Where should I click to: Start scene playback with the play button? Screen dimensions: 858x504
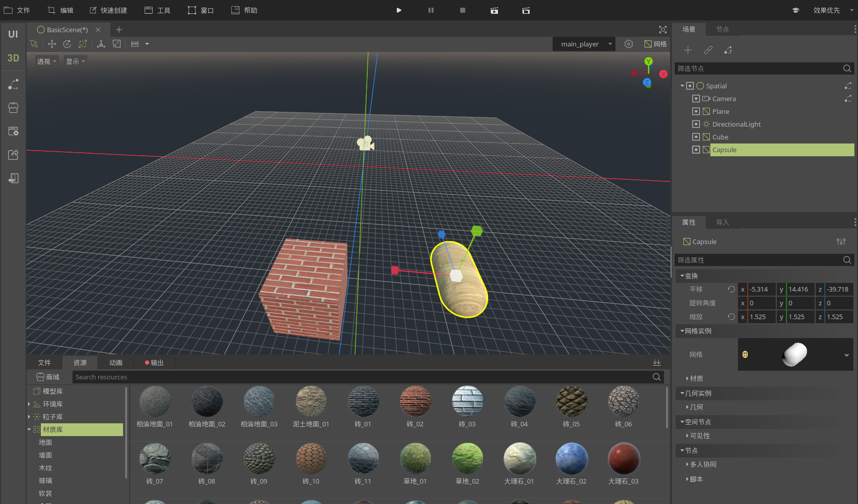coord(399,10)
